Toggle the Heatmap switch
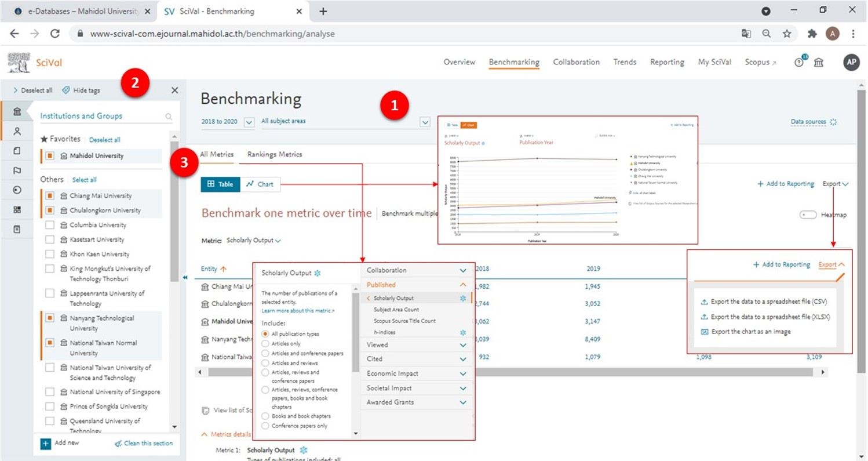 [808, 215]
